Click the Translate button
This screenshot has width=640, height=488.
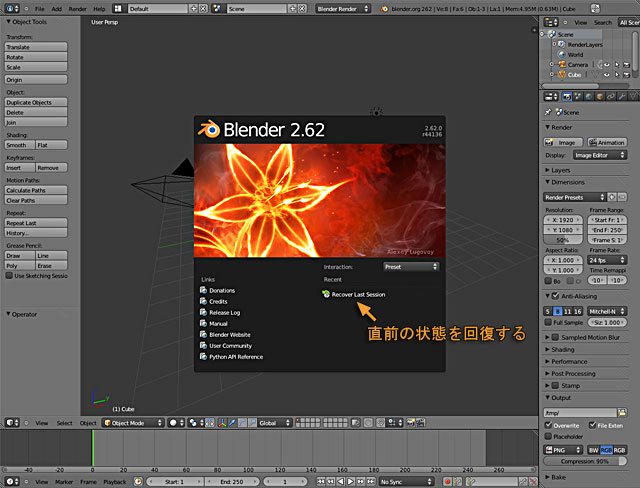pyautogui.click(x=36, y=47)
